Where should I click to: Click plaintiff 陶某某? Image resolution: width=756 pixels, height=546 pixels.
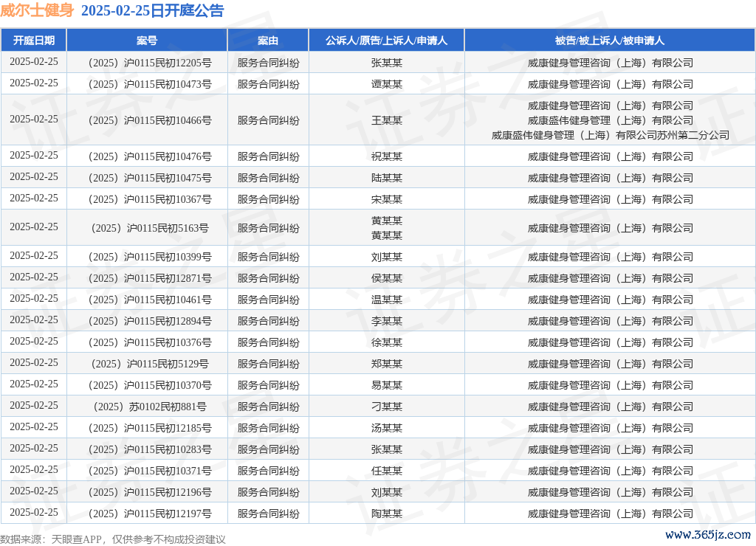(387, 514)
